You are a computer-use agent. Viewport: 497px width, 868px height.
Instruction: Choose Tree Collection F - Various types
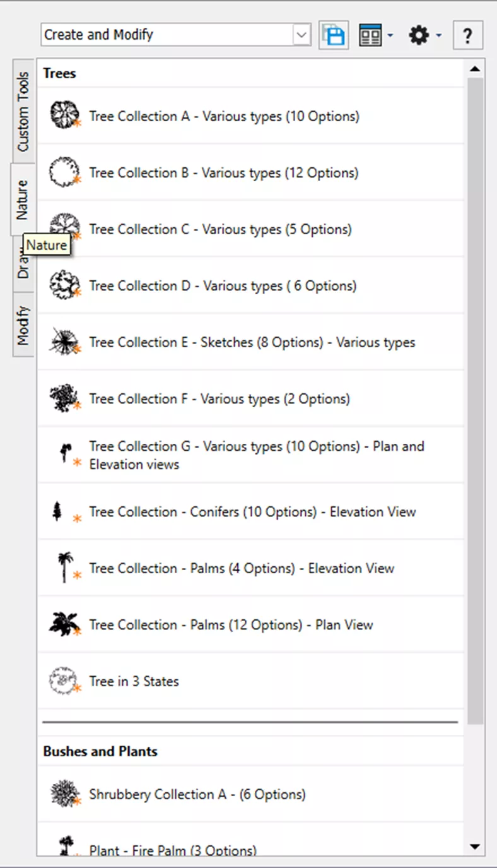(219, 399)
